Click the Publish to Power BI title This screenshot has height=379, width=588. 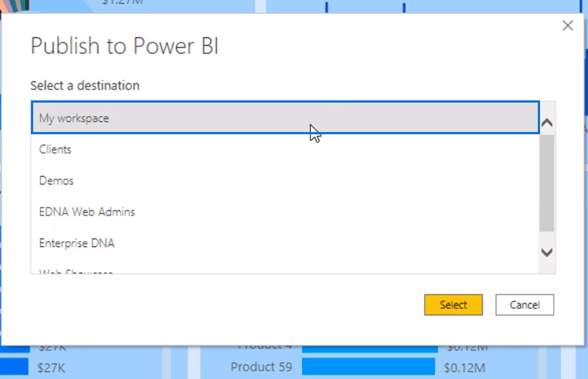[x=124, y=46]
